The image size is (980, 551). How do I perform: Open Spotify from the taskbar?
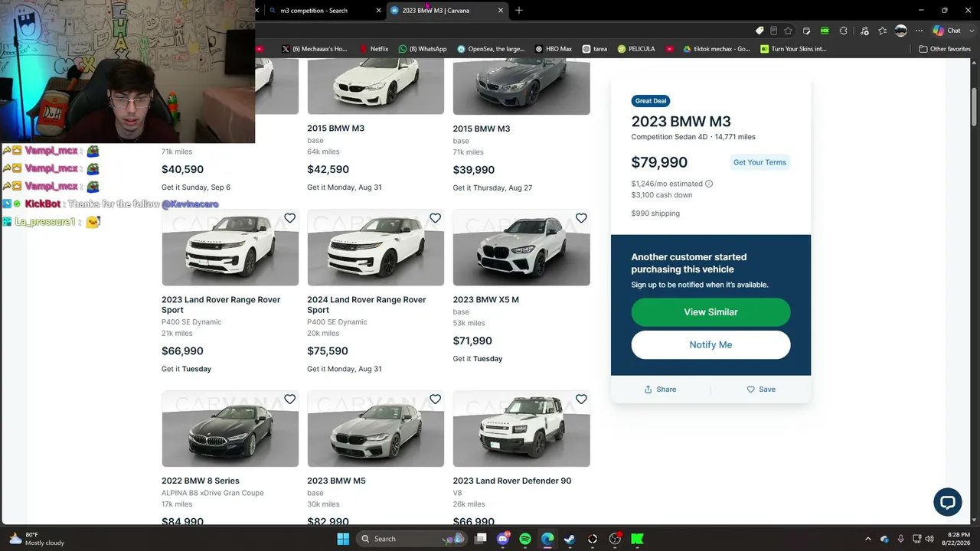(525, 539)
